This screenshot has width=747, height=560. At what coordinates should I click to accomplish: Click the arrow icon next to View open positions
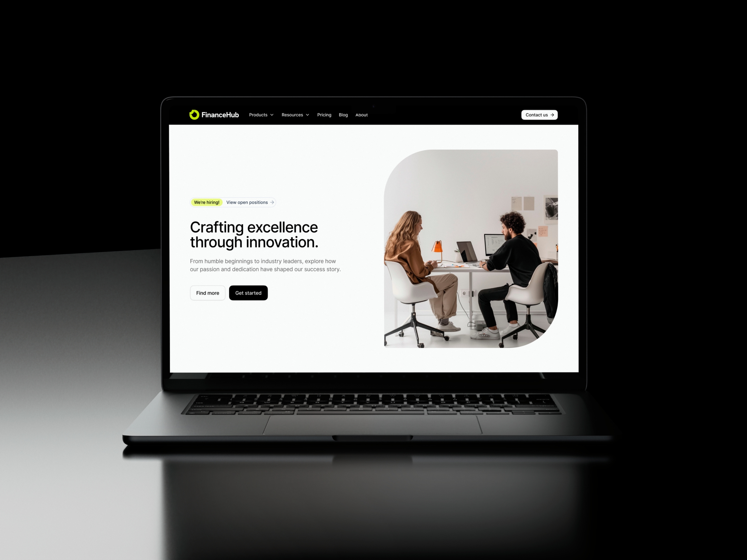tap(273, 202)
